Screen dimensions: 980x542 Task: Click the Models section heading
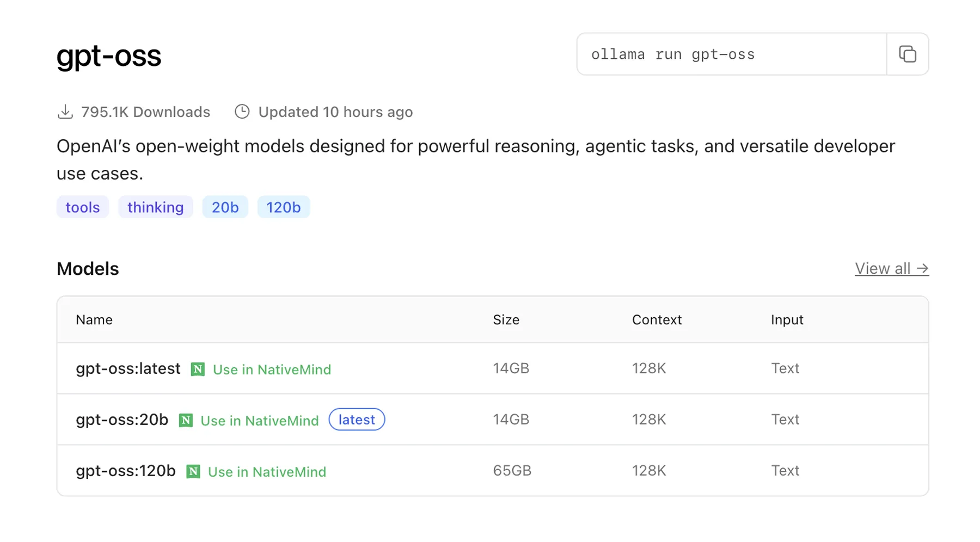(88, 269)
